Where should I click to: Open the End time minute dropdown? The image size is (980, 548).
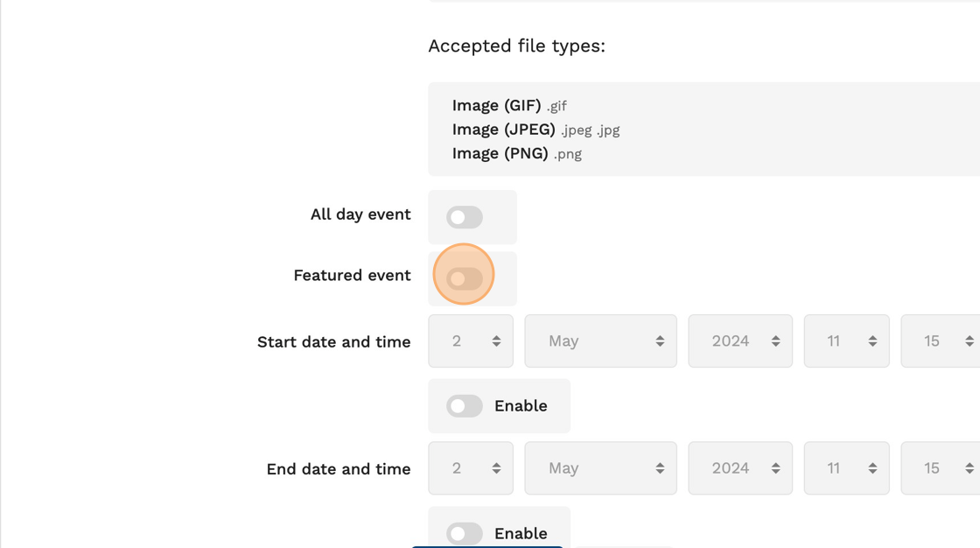(x=941, y=468)
